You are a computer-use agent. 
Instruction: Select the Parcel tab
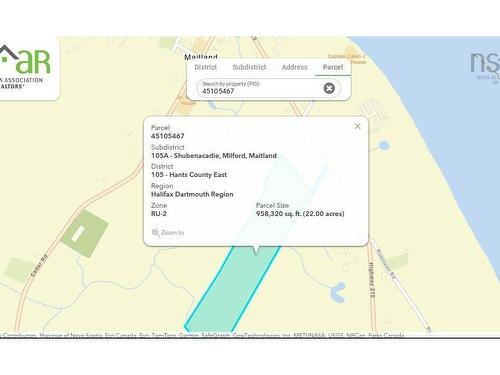point(333,67)
